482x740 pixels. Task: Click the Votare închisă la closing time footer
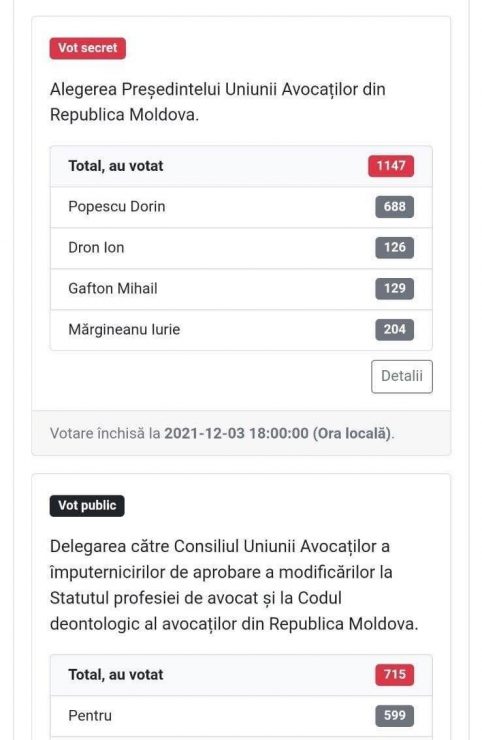[x=222, y=433]
